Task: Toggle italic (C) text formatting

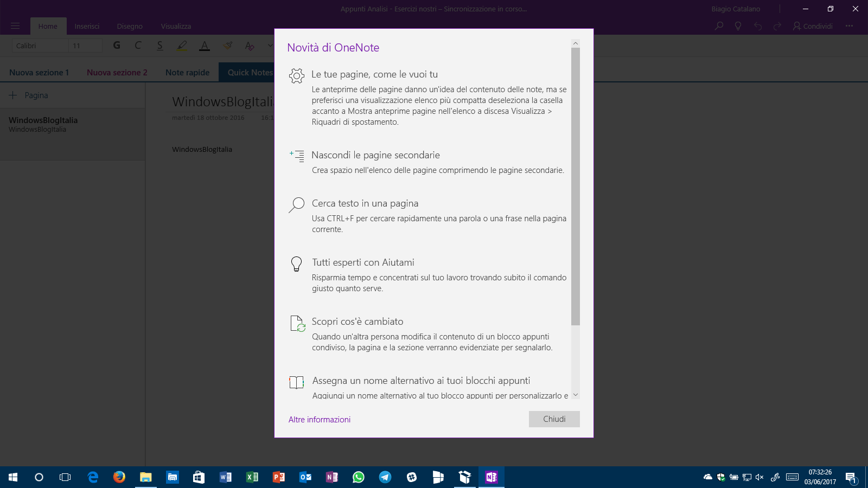Action: pos(138,46)
